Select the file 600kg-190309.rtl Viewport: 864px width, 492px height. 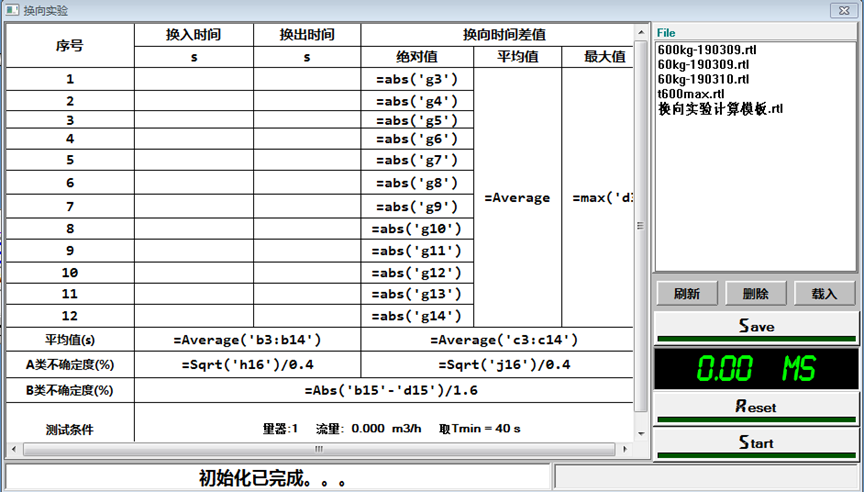[704, 48]
